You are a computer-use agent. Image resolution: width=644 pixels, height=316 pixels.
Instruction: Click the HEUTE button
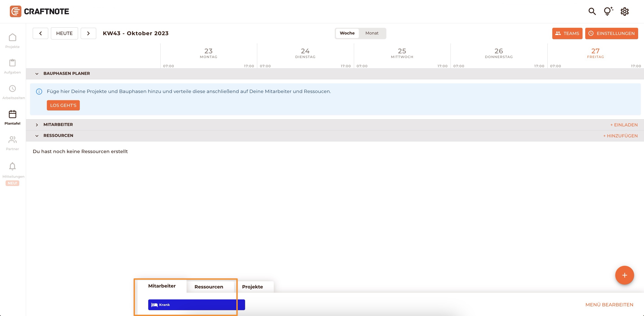pos(64,33)
